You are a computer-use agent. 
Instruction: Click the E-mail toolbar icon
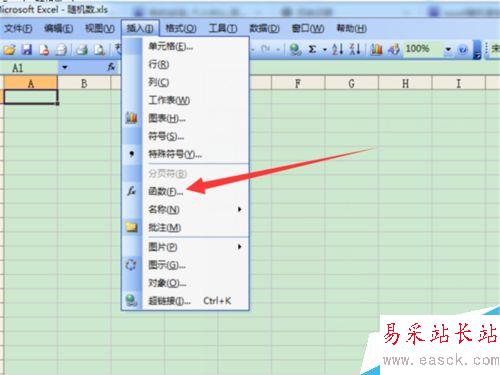click(x=61, y=50)
